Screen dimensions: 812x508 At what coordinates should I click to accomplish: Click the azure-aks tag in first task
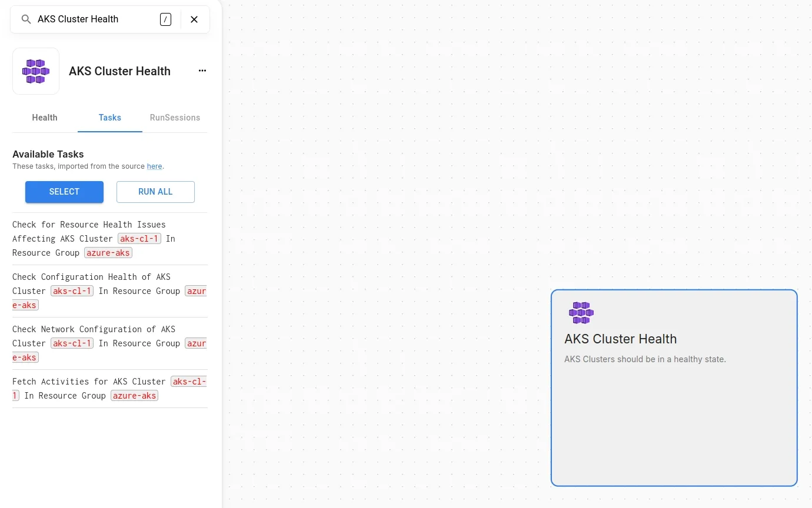coord(108,253)
